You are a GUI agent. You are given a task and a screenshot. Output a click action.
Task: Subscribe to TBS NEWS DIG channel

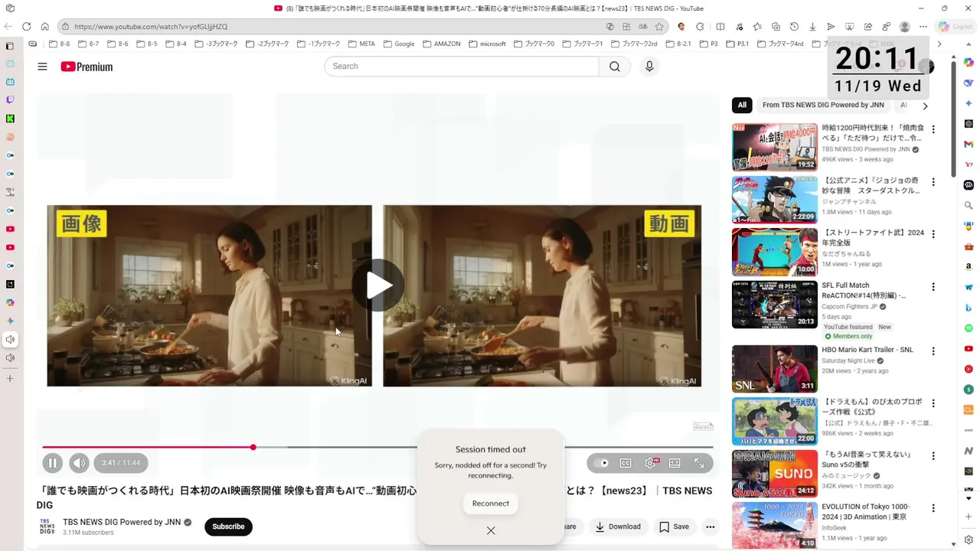(x=228, y=527)
